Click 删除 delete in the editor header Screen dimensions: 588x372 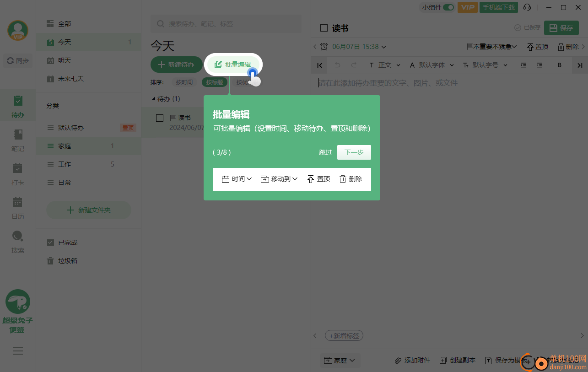[x=568, y=47]
